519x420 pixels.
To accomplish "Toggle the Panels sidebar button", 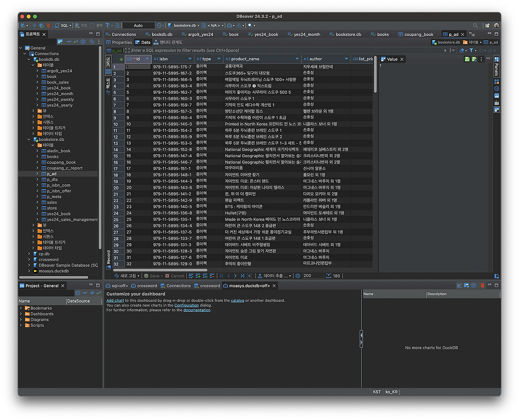I will point(496,67).
